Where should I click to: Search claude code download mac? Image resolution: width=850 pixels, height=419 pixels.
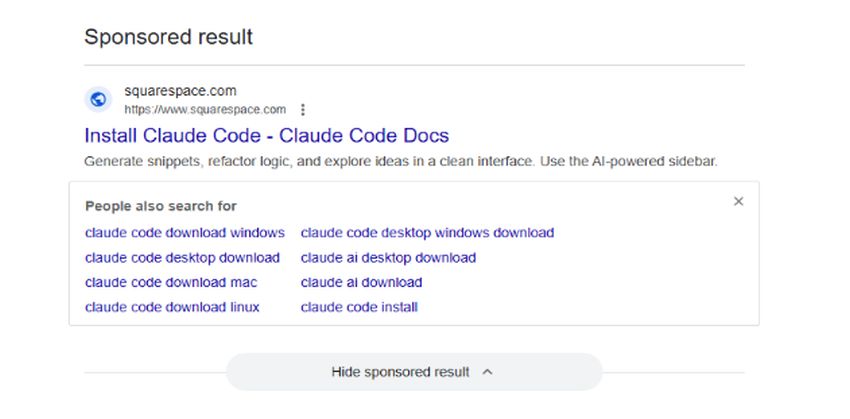click(x=171, y=283)
